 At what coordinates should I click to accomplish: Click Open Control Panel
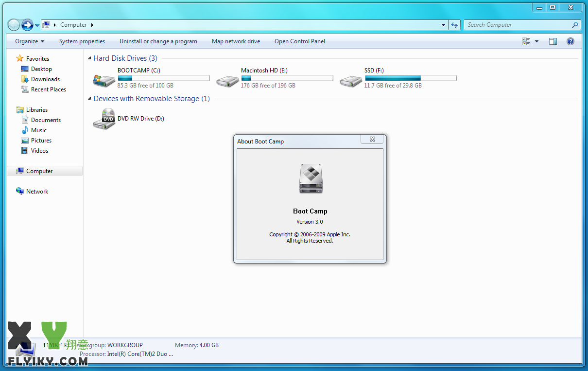300,41
